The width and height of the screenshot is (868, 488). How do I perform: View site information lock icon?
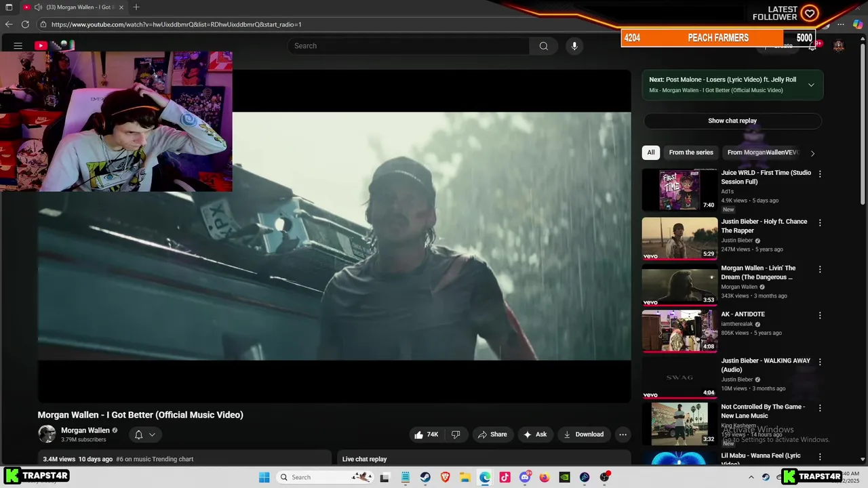43,24
